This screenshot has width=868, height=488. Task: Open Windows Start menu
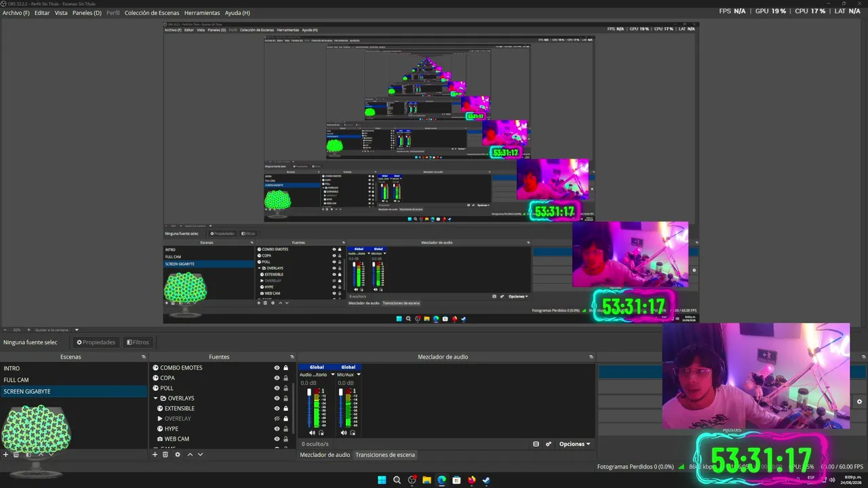point(382,480)
